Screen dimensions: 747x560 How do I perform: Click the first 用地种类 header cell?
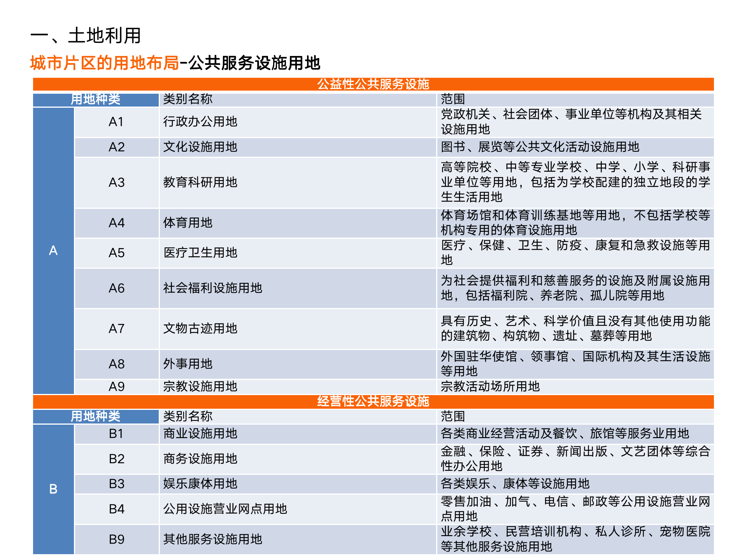95,100
